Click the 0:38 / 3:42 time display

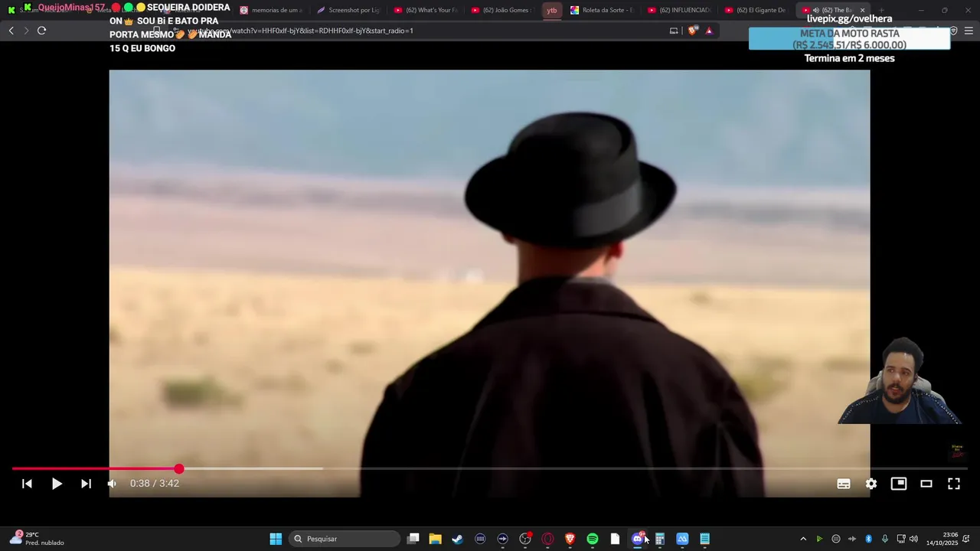[155, 484]
